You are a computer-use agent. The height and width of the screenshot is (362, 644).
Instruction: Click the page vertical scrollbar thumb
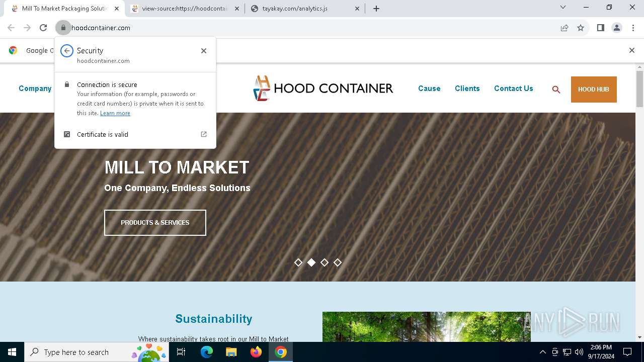(x=639, y=89)
